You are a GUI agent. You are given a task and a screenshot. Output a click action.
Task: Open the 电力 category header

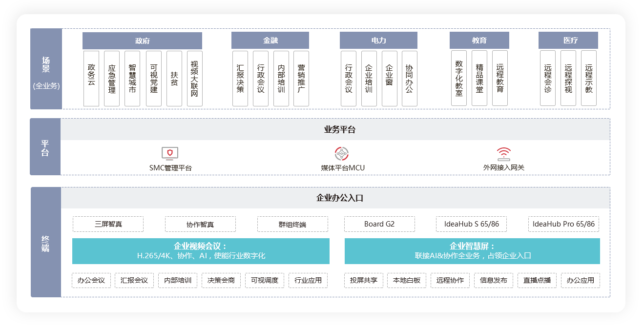[378, 41]
